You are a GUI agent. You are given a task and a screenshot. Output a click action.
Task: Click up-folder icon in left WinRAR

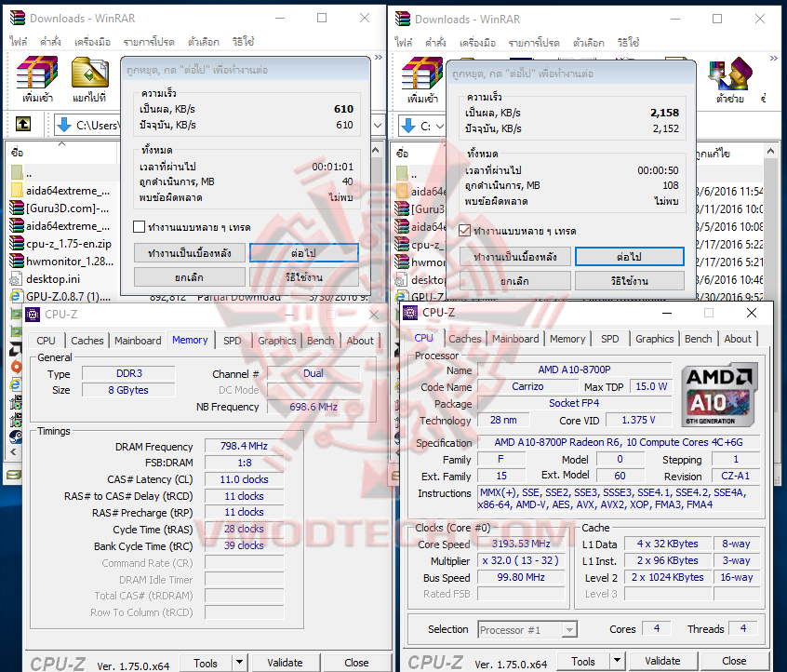click(x=23, y=124)
